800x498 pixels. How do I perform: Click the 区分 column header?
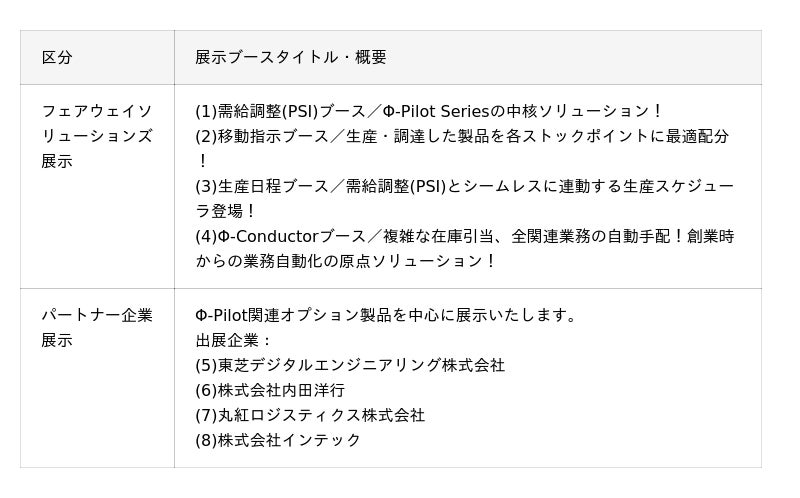click(57, 57)
